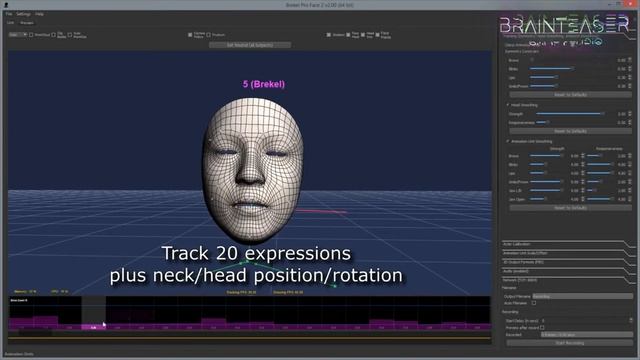Click Tracking FPS readout below viewport
Screen dimensions: 640x360
point(242,292)
